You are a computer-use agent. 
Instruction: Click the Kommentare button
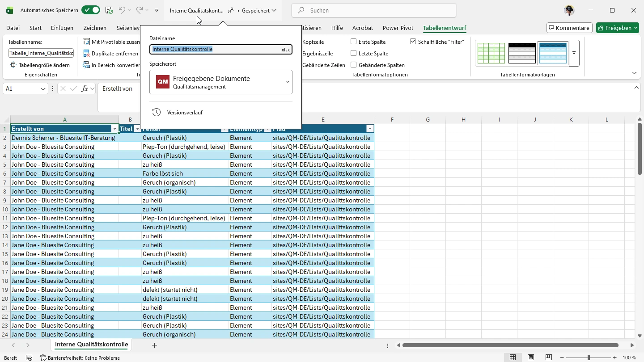(x=569, y=28)
